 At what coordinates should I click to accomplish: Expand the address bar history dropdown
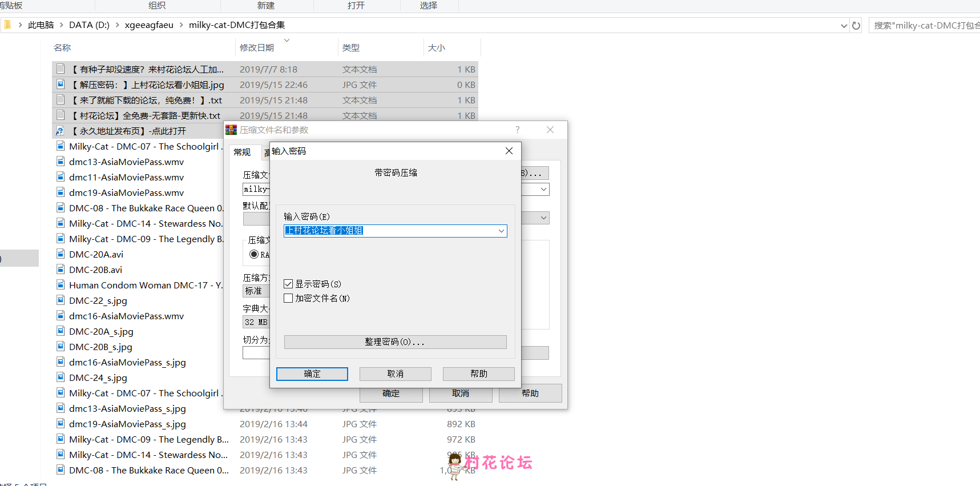tap(844, 25)
